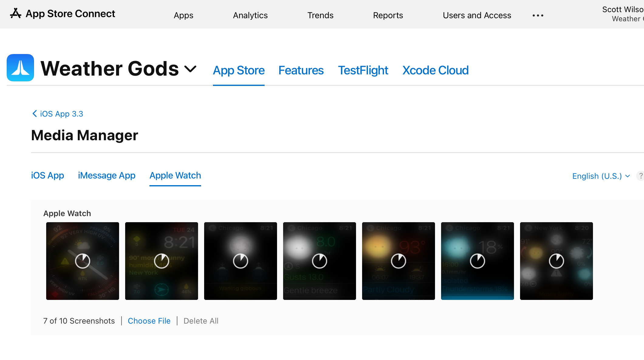Select the Partly Cloudy 93° screenshot
Viewport: 644px width, 360px height.
[x=399, y=261]
